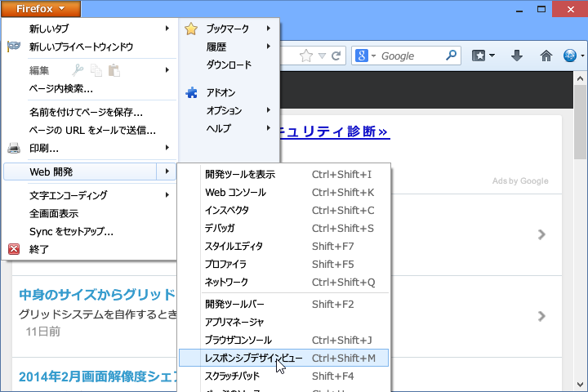
Task: Expand the ヘルプ submenu arrow
Action: tap(269, 128)
